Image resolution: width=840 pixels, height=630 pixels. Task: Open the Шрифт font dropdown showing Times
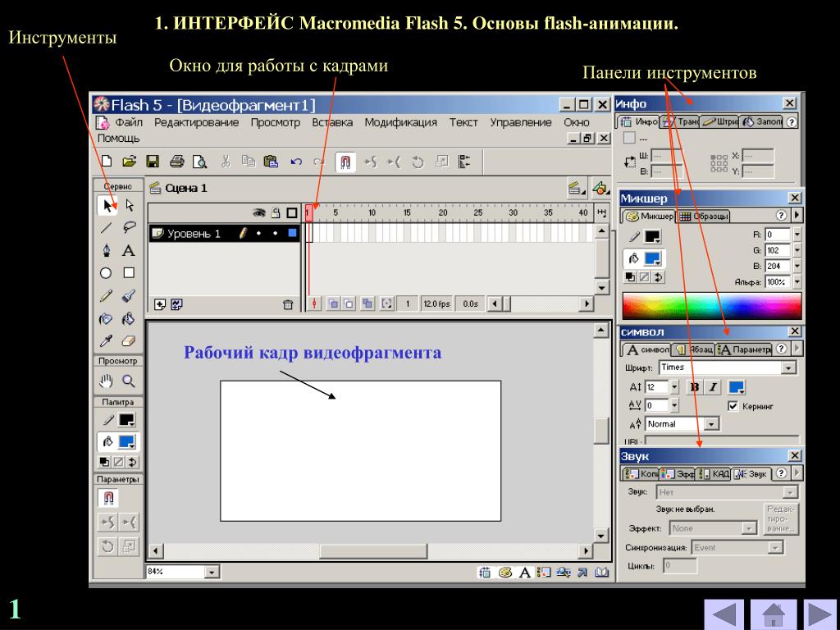[x=788, y=367]
